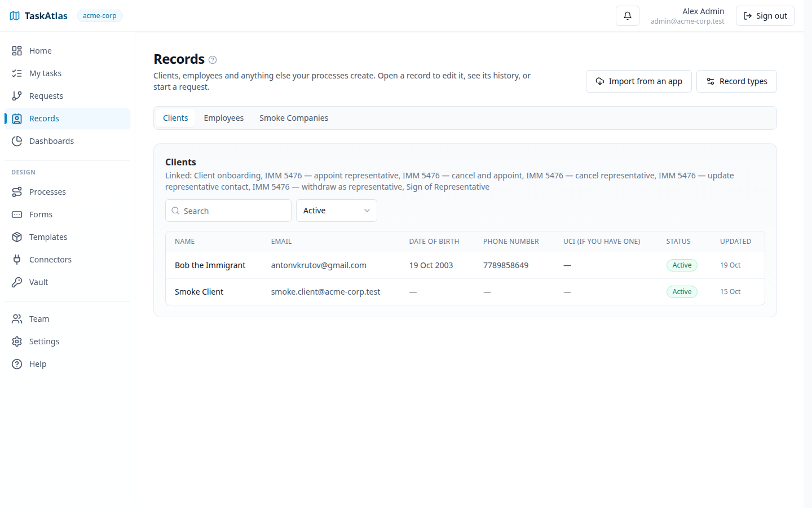Switch to the Employees tab
The width and height of the screenshot is (812, 508).
[224, 118]
